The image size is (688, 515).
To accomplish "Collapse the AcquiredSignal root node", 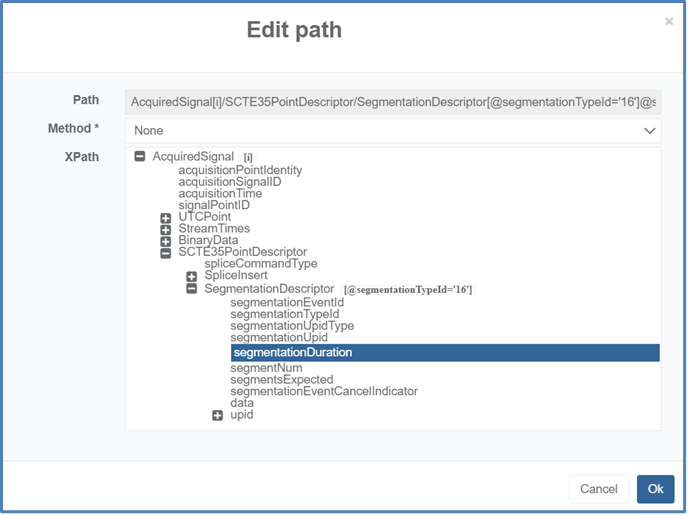I will coord(140,157).
